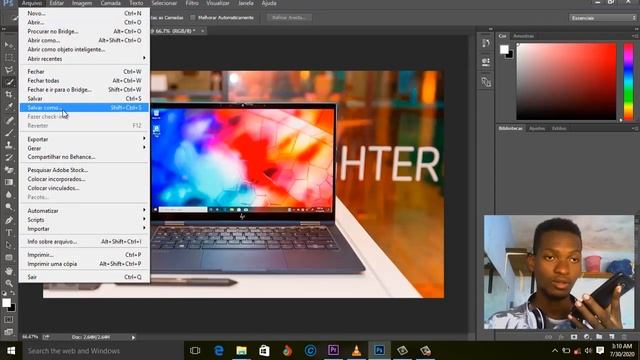Click the Windows search box

[x=102, y=351]
